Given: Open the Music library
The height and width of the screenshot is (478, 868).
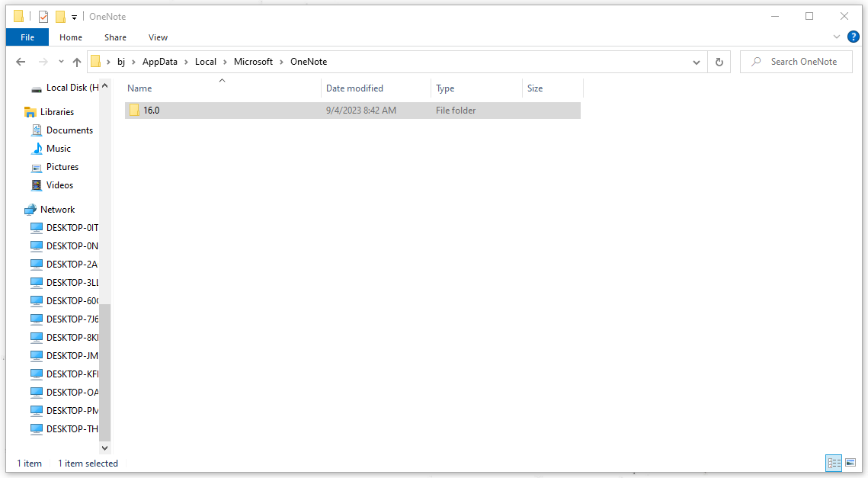Looking at the screenshot, I should click(x=58, y=149).
